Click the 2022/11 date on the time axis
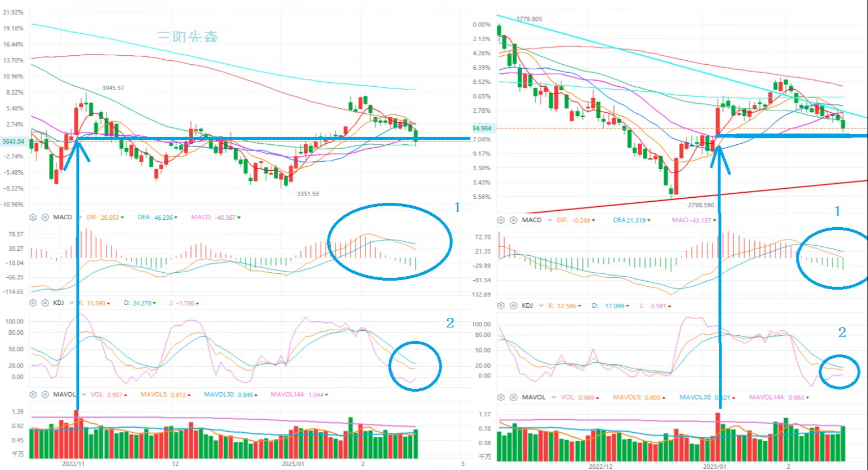This screenshot has height=470, width=868. (73, 464)
